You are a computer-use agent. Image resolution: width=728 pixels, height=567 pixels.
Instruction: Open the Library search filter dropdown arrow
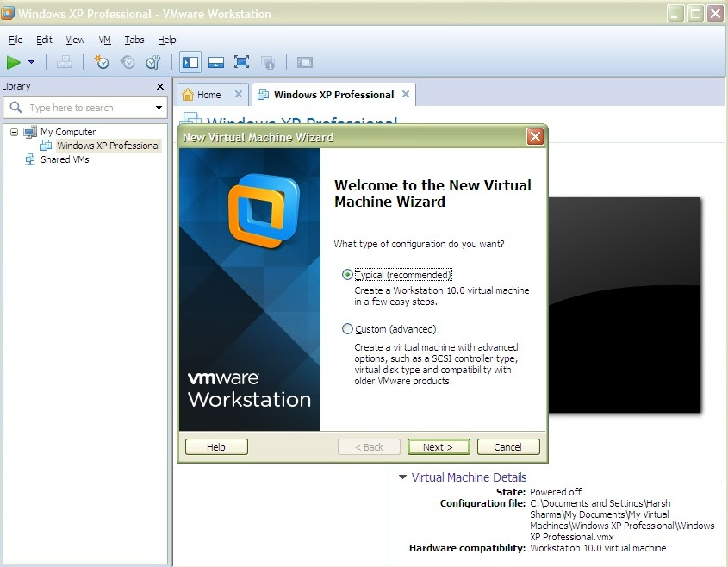pos(159,108)
